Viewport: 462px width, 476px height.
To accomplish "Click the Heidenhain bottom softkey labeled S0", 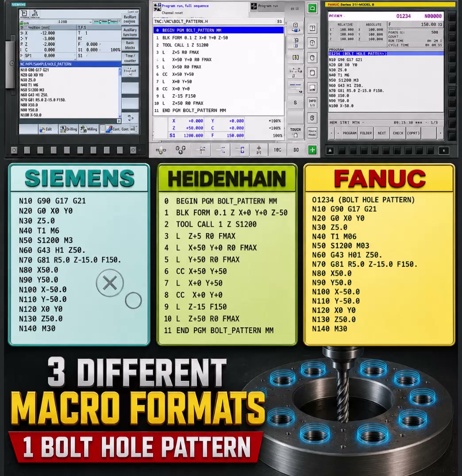I will pyautogui.click(x=296, y=150).
